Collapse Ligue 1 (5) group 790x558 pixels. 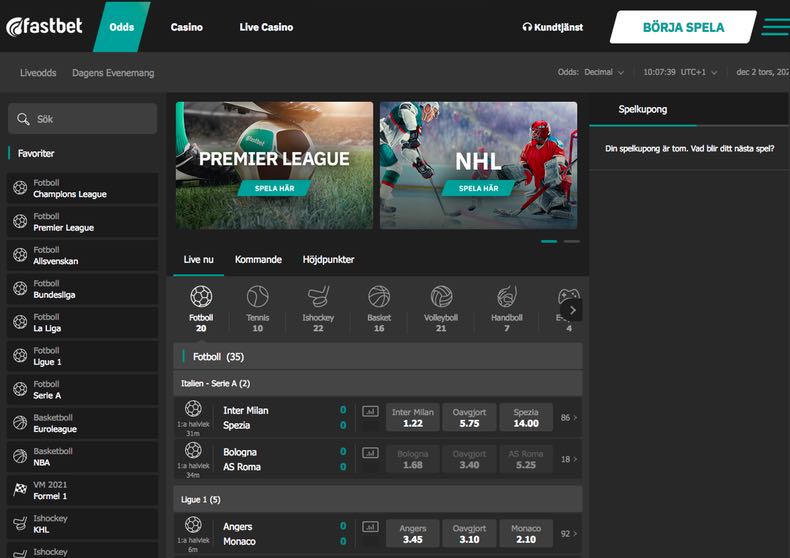click(x=378, y=500)
